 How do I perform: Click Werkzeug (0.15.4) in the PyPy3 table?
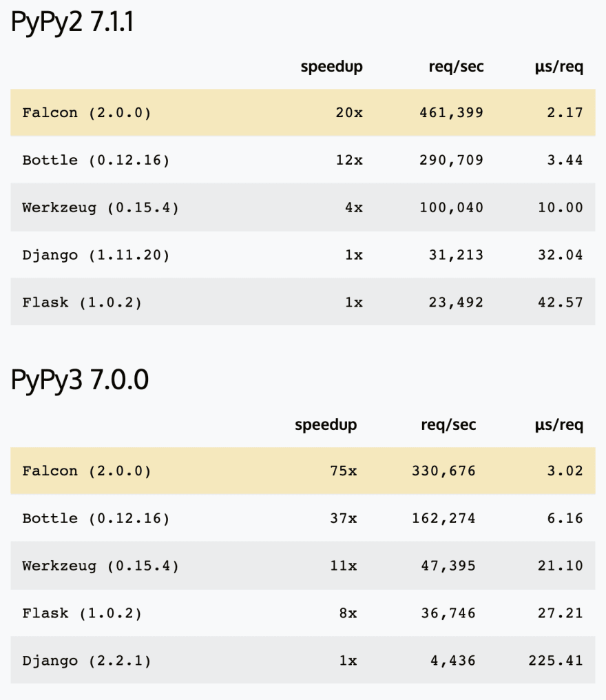click(101, 566)
